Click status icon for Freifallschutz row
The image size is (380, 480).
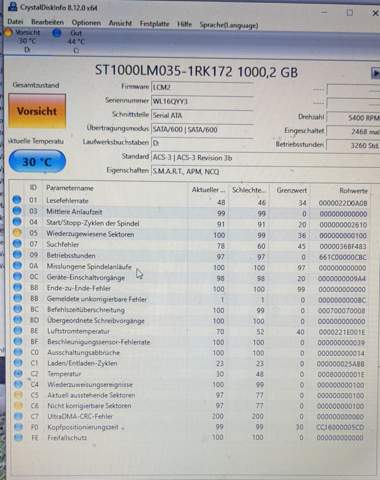[19, 437]
